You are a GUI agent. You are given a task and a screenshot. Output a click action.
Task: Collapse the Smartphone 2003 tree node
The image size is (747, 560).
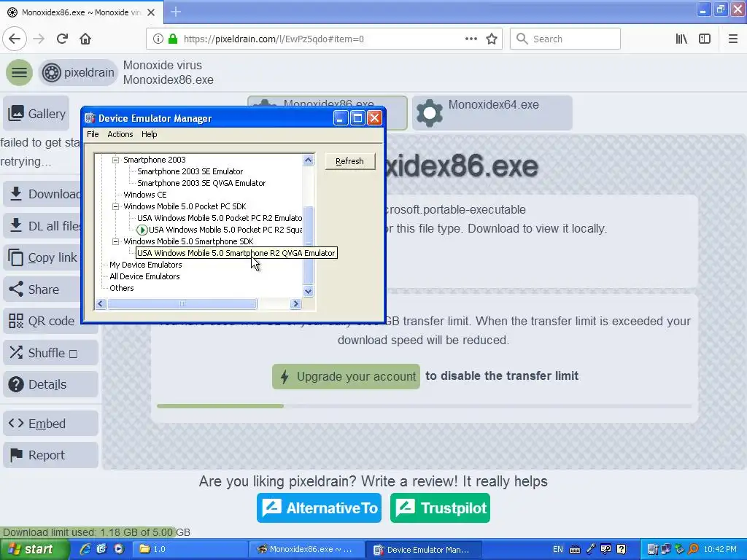click(x=115, y=160)
